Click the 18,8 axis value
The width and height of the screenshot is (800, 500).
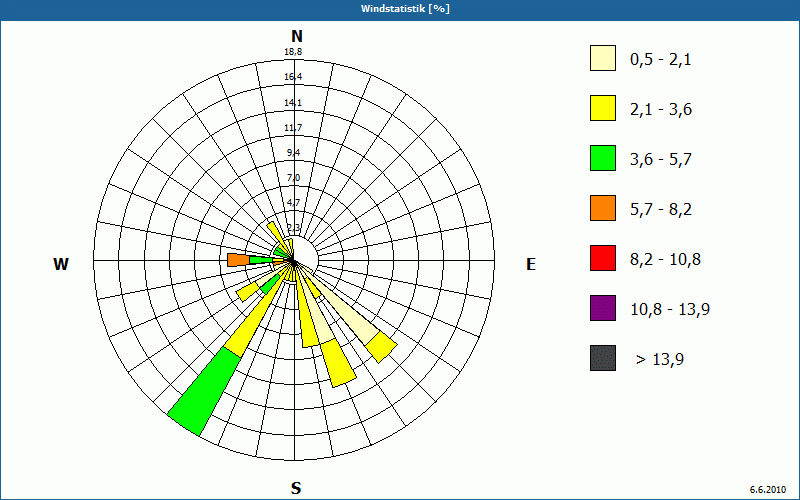click(x=293, y=52)
